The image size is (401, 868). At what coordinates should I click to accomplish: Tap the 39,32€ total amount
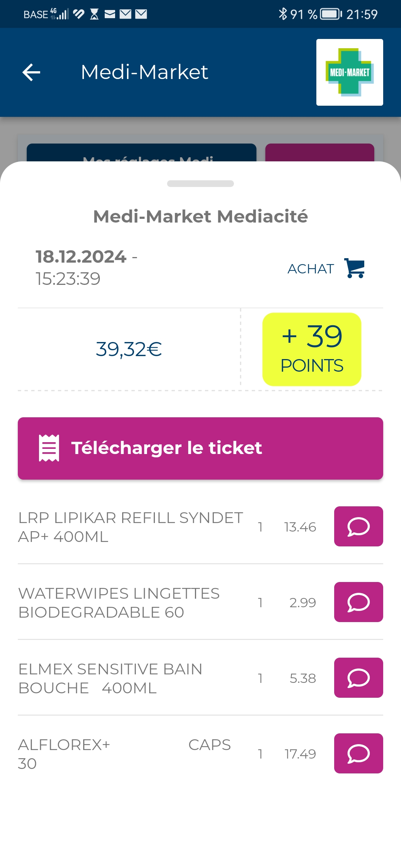pyautogui.click(x=129, y=349)
